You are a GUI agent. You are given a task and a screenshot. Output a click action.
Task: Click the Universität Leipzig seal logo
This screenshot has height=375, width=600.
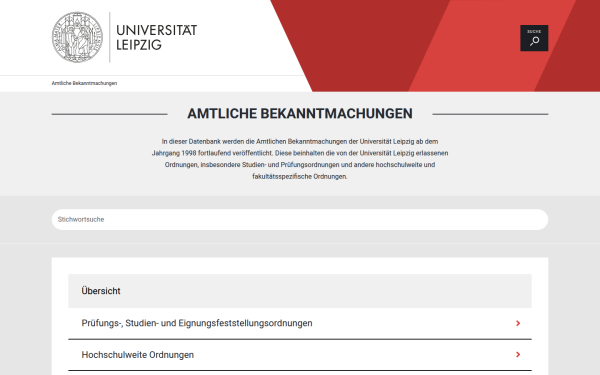(77, 37)
